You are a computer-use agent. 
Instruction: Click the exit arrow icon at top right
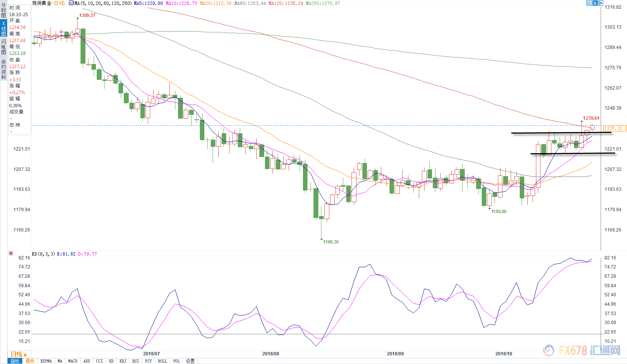601,3
